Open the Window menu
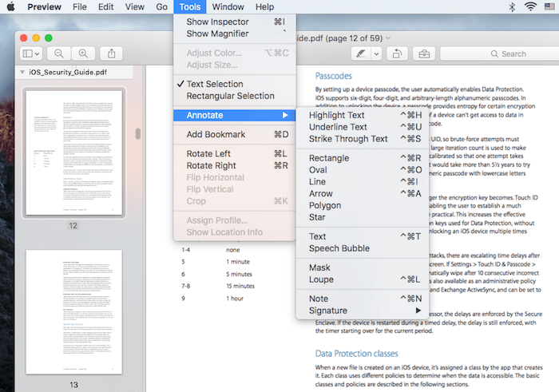Screen dimensions: 559x392 coord(228,6)
